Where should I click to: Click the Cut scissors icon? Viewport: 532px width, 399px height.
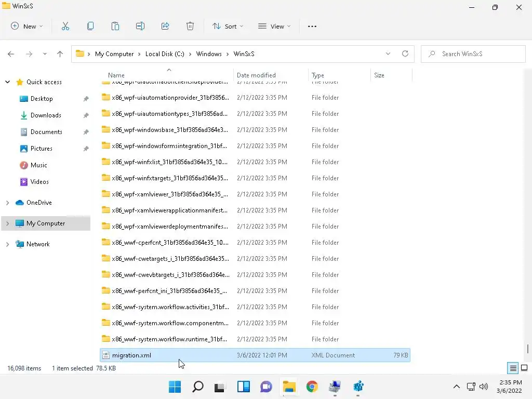65,26
